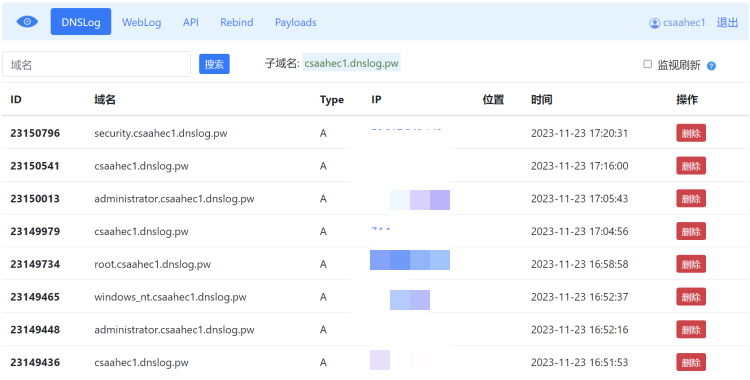Click ID cell 23150013
750x380 pixels.
[x=35, y=199]
